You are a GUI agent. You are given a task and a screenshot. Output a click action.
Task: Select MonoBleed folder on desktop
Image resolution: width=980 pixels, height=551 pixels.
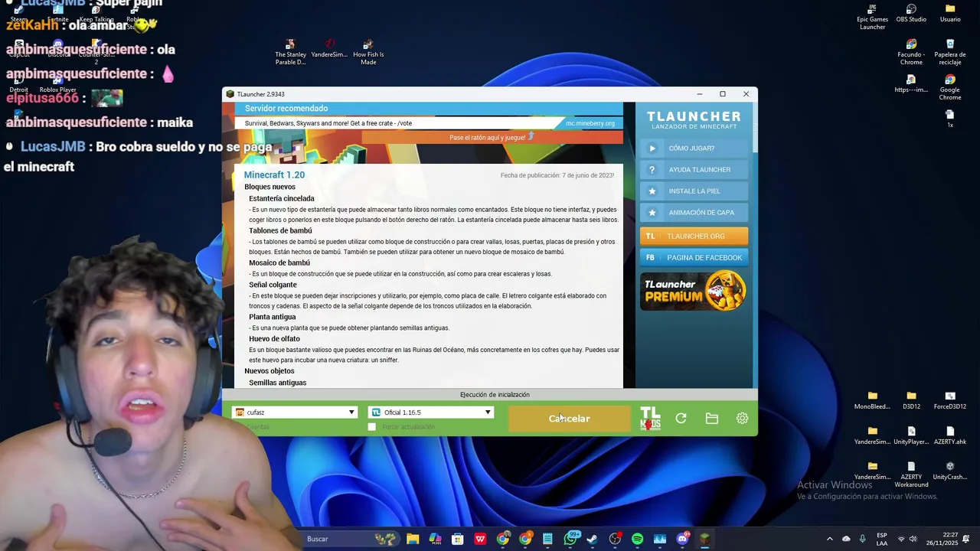[x=872, y=401]
